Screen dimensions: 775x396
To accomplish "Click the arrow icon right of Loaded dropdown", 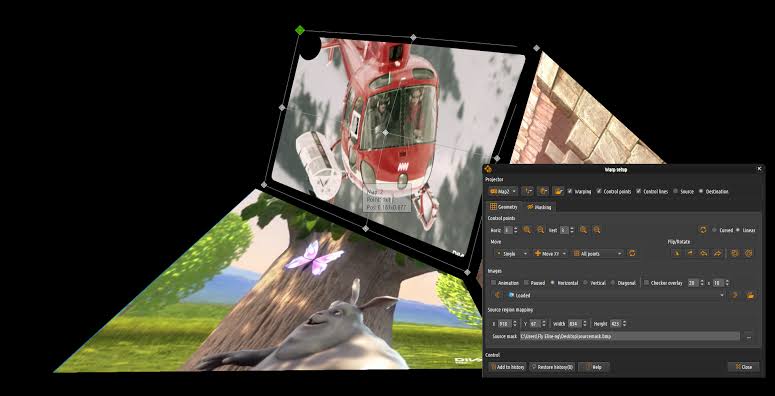I will pos(735,295).
